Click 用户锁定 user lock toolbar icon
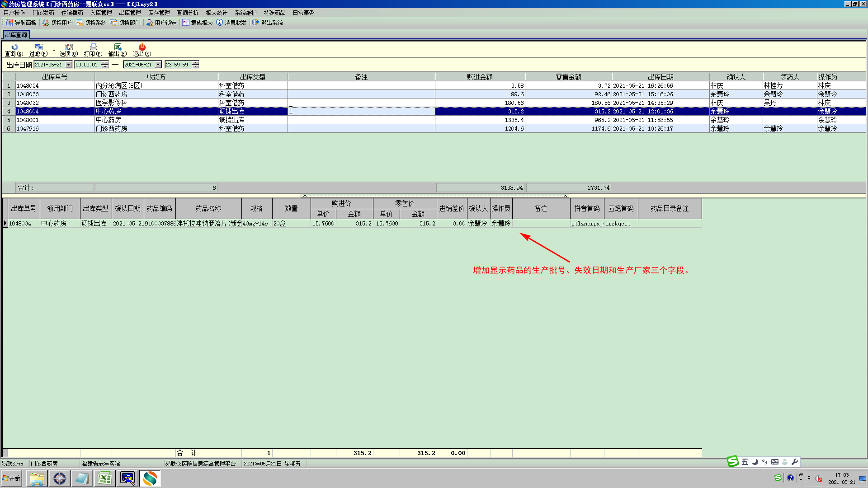This screenshot has height=488, width=868. (x=161, y=23)
